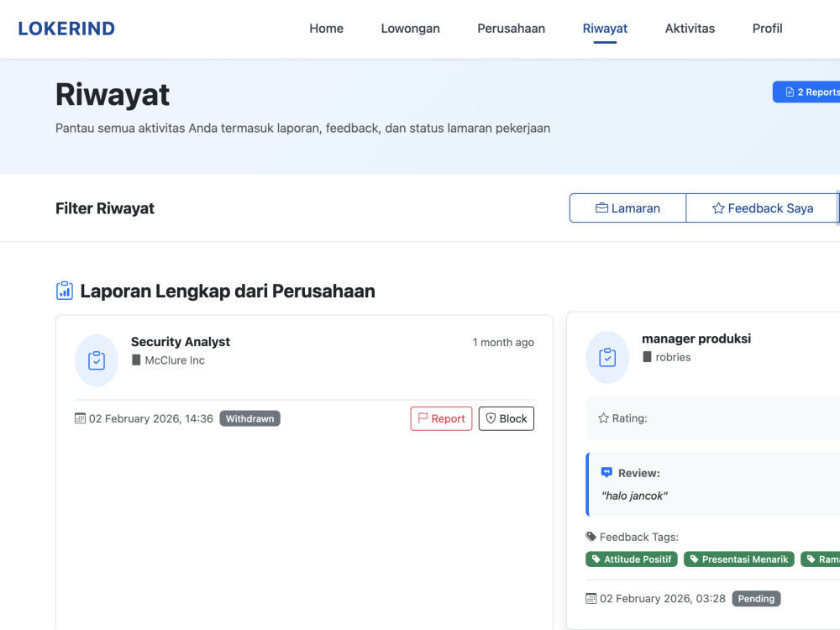Click the LOKERIND logo
The width and height of the screenshot is (840, 630).
tap(66, 29)
